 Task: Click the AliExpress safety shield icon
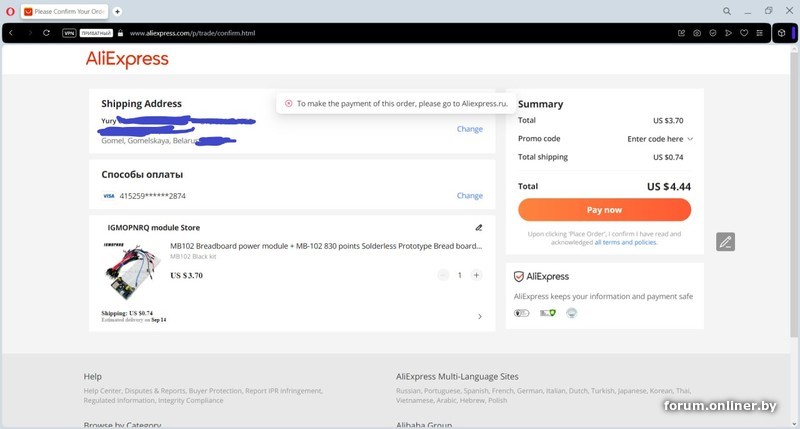[x=518, y=276]
